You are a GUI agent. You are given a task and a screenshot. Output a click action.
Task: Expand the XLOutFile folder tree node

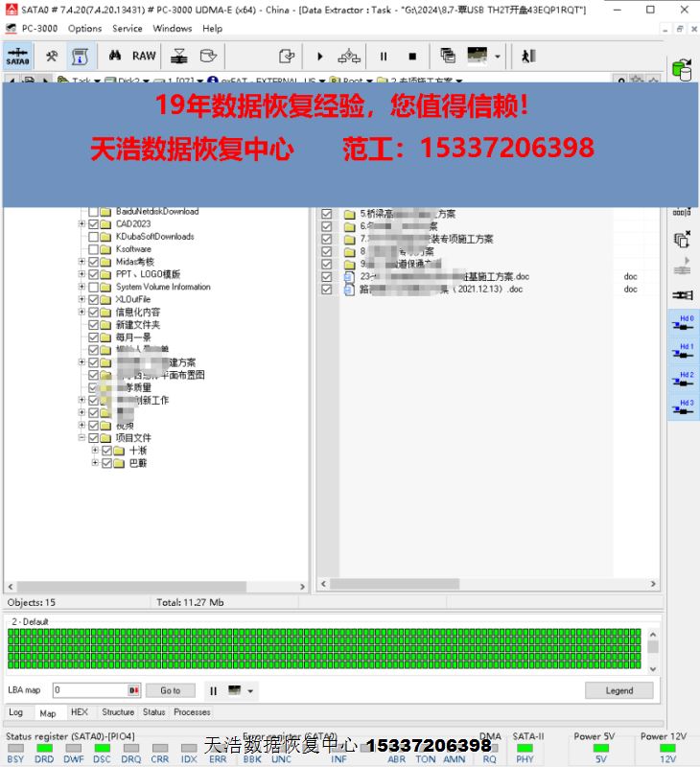[82, 299]
